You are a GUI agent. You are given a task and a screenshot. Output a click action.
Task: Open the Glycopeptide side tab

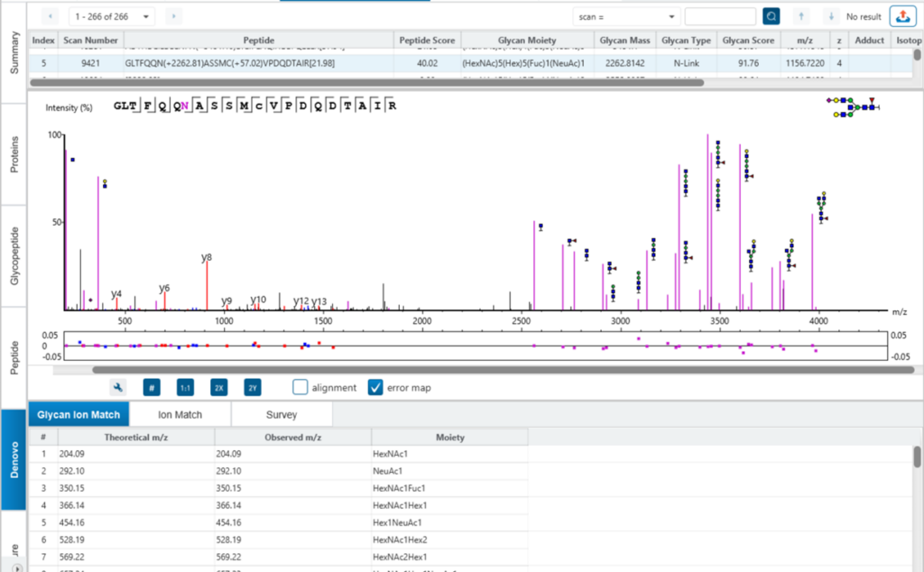[14, 255]
